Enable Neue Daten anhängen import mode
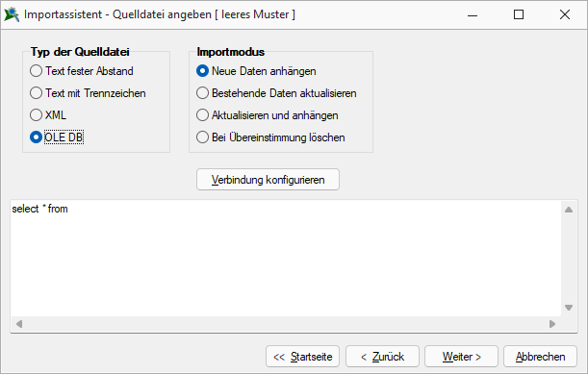Viewport: 588px width, 374px height. [256, 71]
